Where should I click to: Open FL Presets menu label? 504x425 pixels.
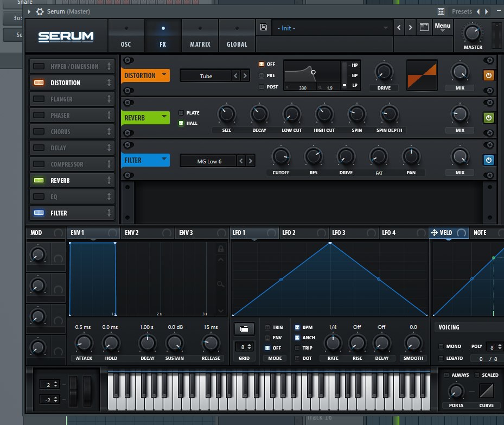(x=462, y=11)
